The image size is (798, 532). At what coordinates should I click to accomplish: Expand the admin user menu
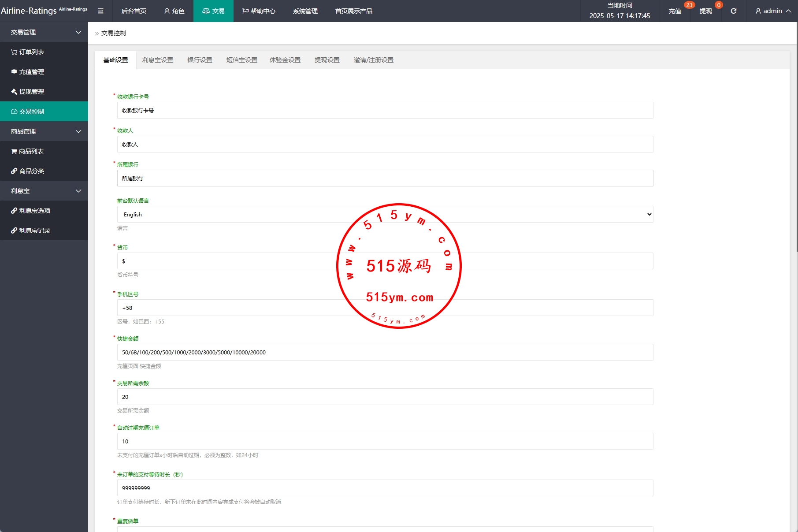click(x=773, y=11)
